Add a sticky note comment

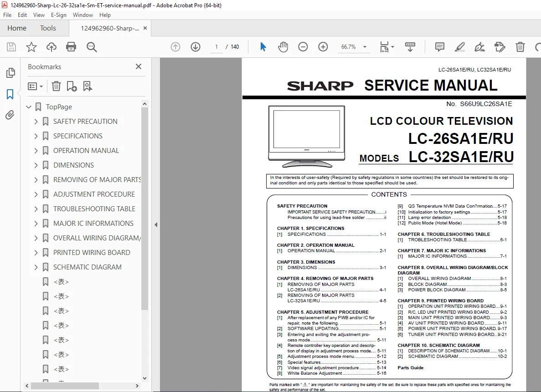439,47
